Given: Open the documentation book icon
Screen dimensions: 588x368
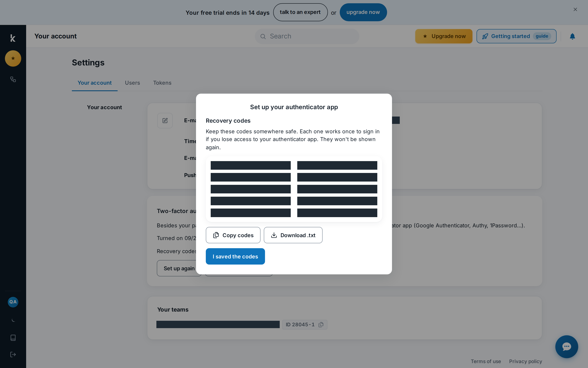Looking at the screenshot, I should 13,338.
